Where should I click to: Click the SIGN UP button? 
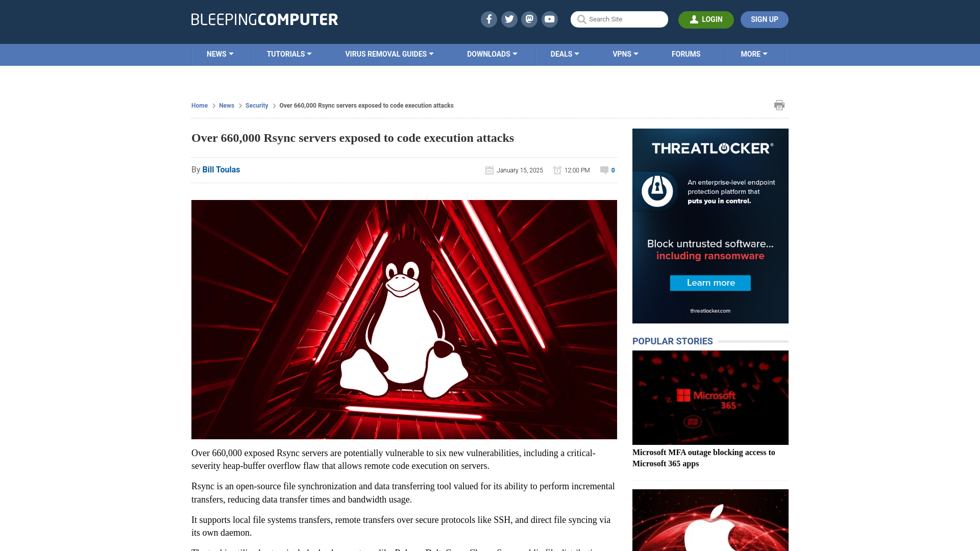(764, 19)
